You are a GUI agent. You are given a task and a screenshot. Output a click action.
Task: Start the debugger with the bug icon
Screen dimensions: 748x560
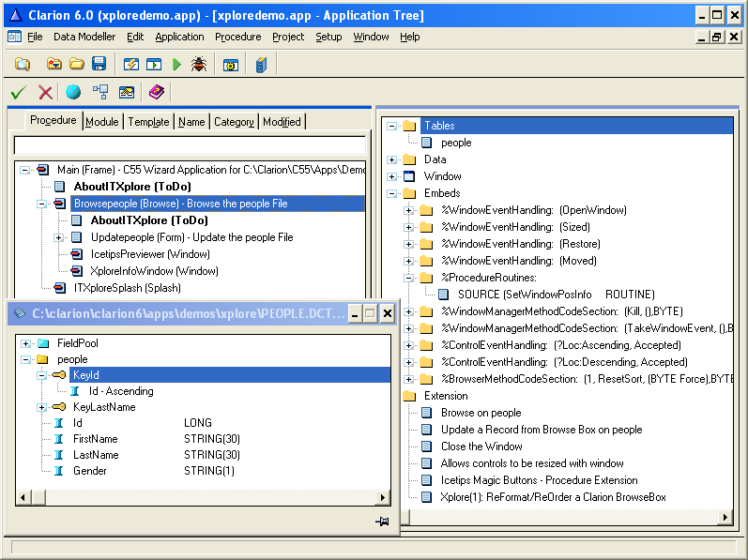(199, 64)
